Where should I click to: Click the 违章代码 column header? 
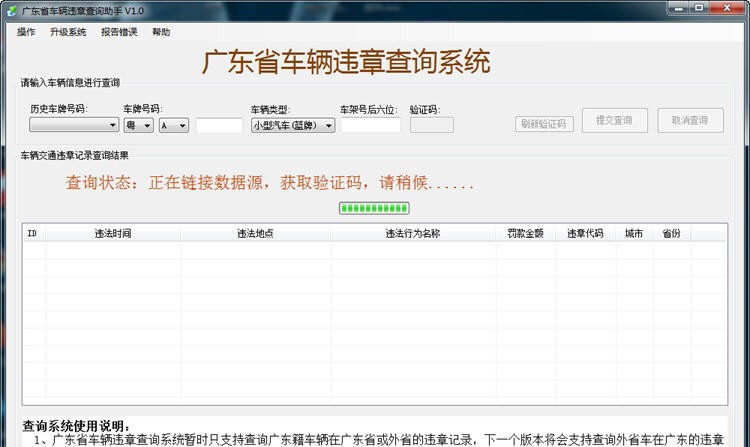click(585, 233)
